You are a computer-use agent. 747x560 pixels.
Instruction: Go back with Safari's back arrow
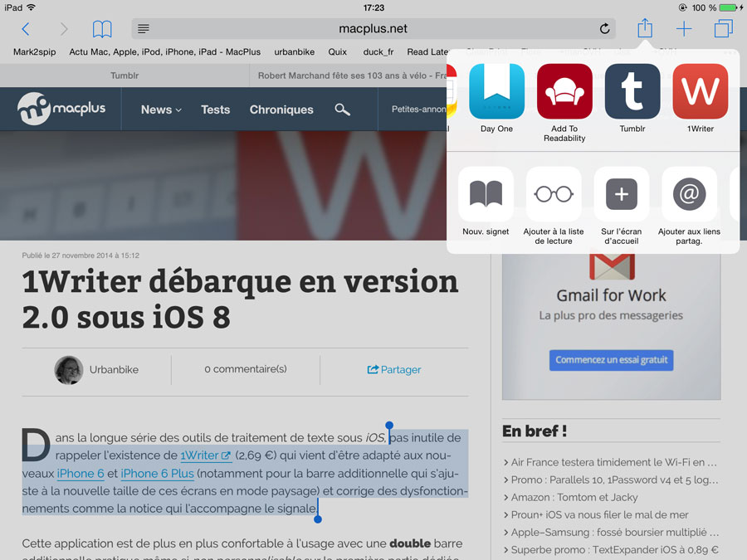coord(26,29)
